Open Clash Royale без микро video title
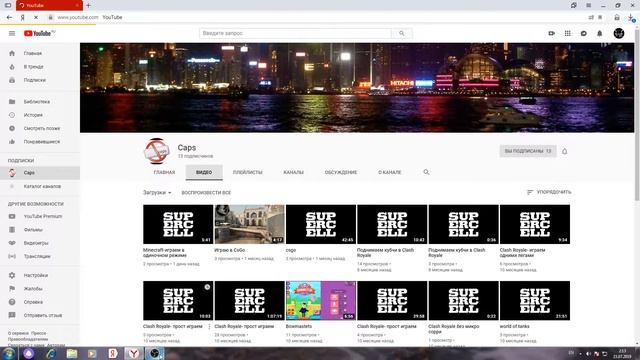 coord(454,329)
